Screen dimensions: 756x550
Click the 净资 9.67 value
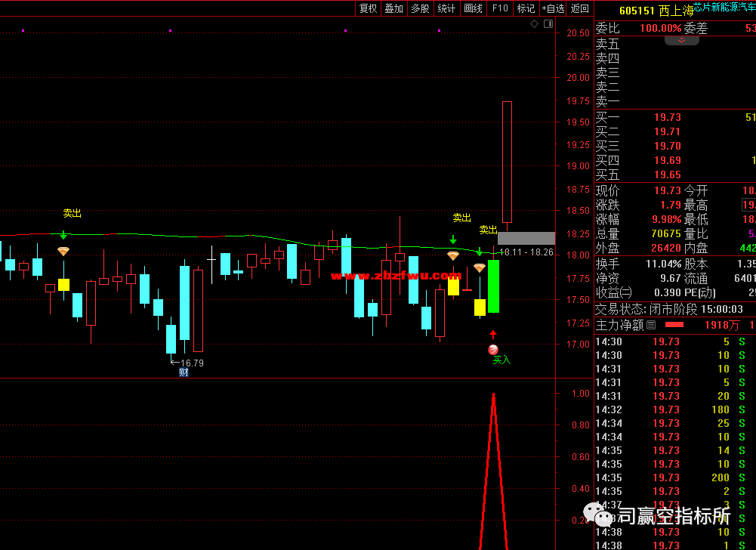671,278
